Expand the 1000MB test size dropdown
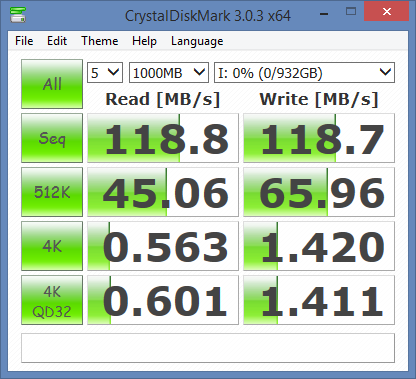The width and height of the screenshot is (416, 379). tap(169, 72)
